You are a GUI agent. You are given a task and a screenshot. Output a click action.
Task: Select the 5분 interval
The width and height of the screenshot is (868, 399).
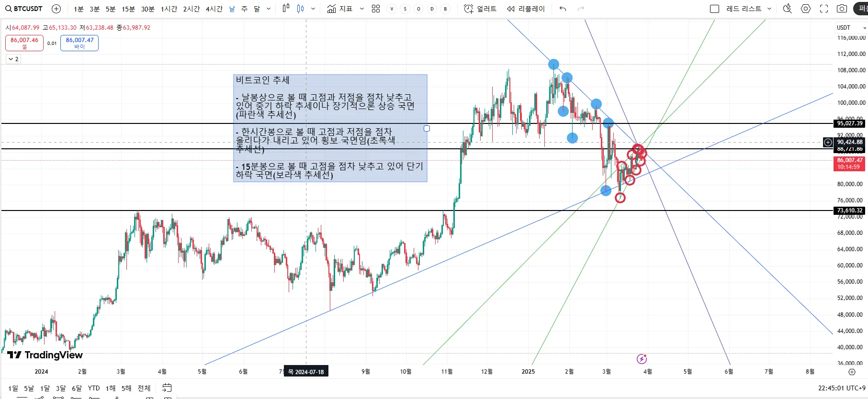111,9
